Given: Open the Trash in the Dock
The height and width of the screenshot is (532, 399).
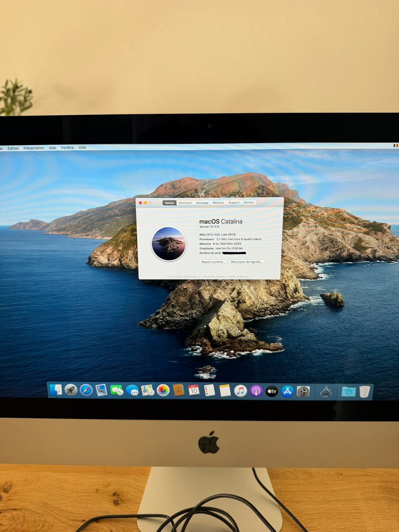Looking at the screenshot, I should point(365,392).
